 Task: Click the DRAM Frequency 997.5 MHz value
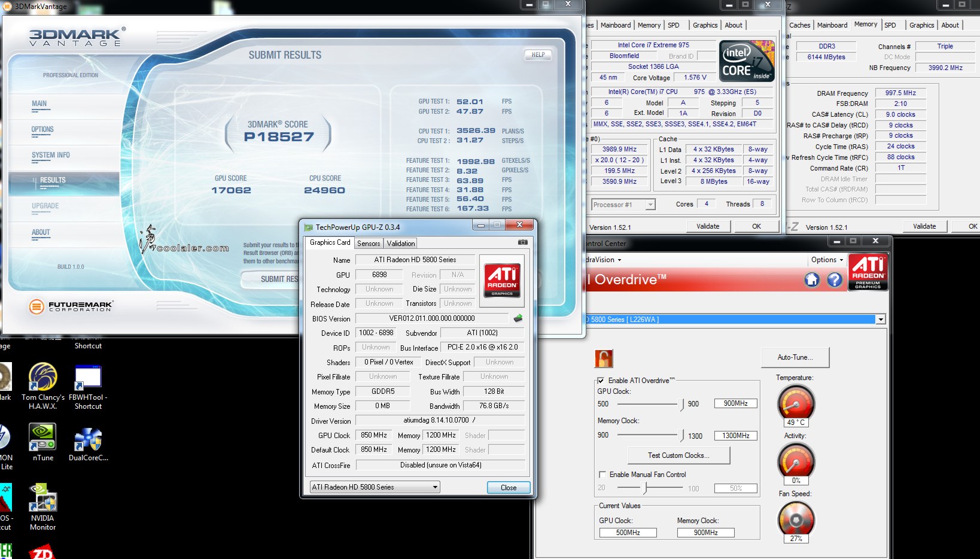[x=900, y=93]
